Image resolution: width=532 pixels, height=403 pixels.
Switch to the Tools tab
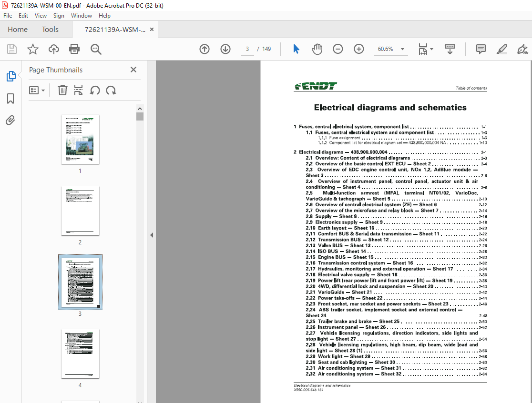pos(50,30)
